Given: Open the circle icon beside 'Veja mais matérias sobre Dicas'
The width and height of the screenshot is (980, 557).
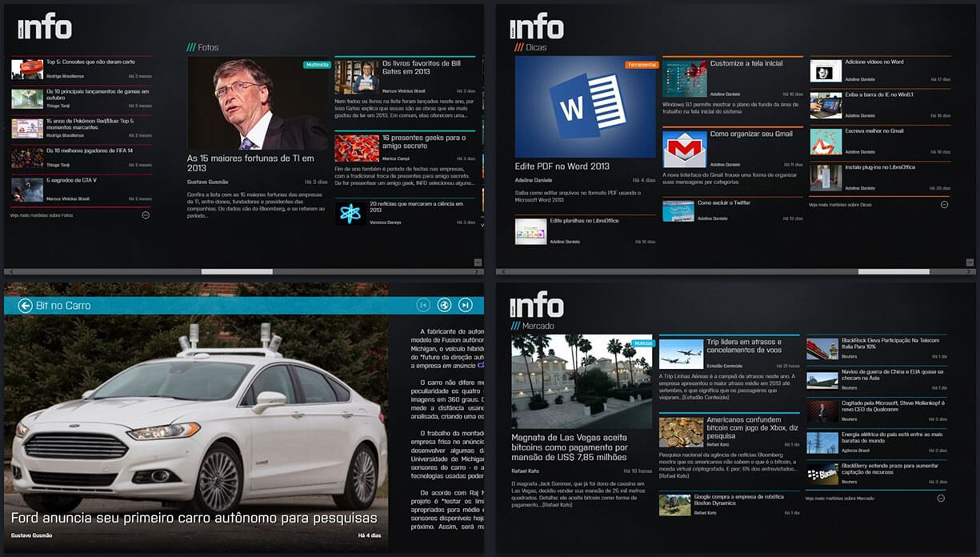Looking at the screenshot, I should (944, 204).
